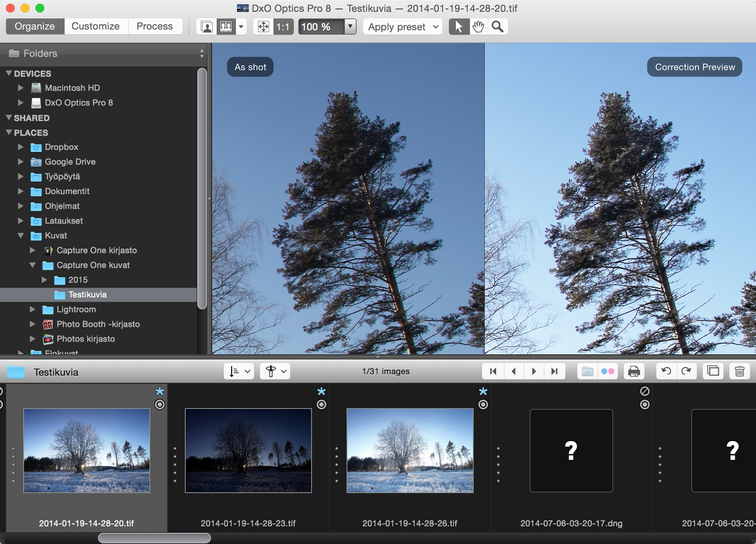Image resolution: width=756 pixels, height=544 pixels.
Task: Select the magnifier zoom tool
Action: (x=498, y=26)
